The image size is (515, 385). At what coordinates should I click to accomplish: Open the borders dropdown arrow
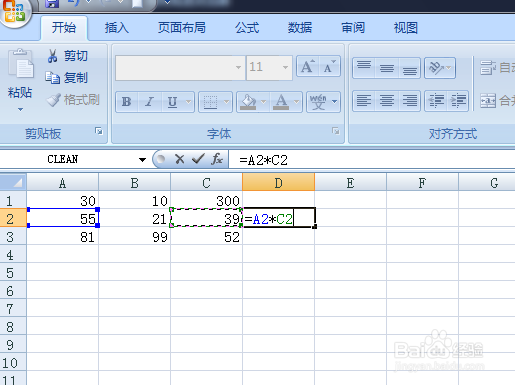pyautogui.click(x=227, y=102)
